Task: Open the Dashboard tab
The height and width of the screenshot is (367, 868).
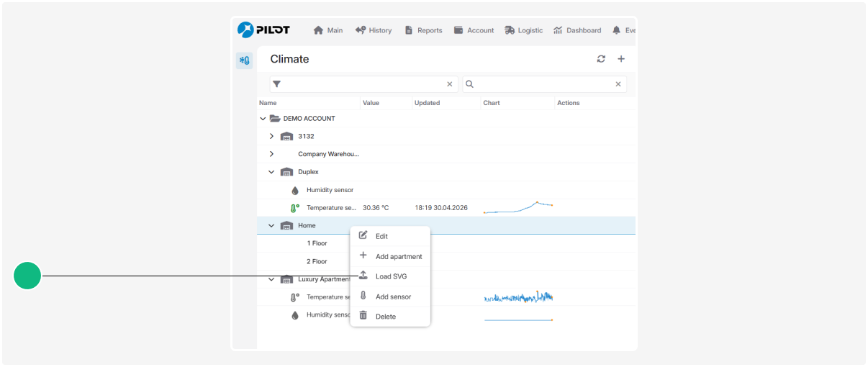Action: tap(577, 30)
